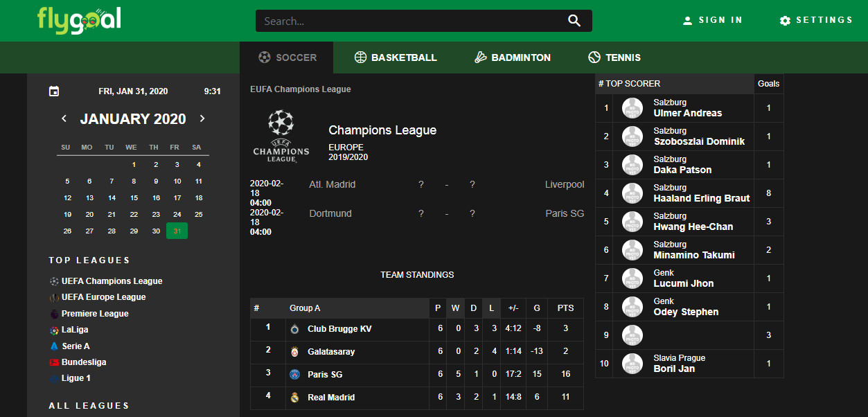Open the calendar icon beside the date
The width and height of the screenshot is (868, 417).
coord(53,91)
